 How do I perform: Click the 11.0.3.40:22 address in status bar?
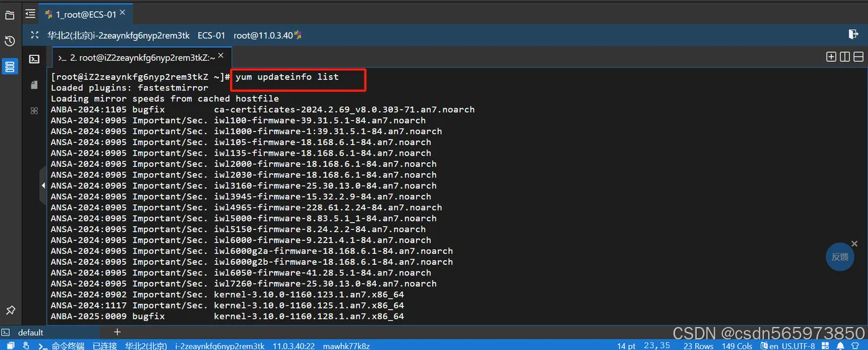(x=294, y=346)
